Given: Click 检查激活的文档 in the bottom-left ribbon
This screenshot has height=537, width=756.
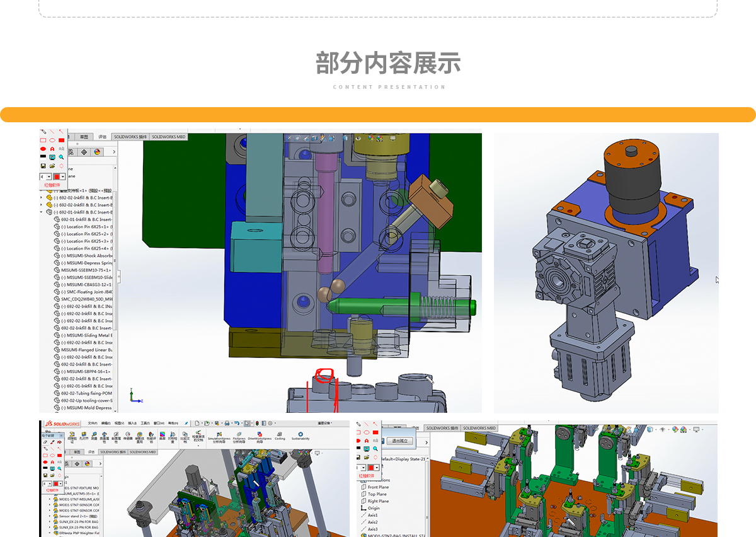Looking at the screenshot, I should point(198,437).
